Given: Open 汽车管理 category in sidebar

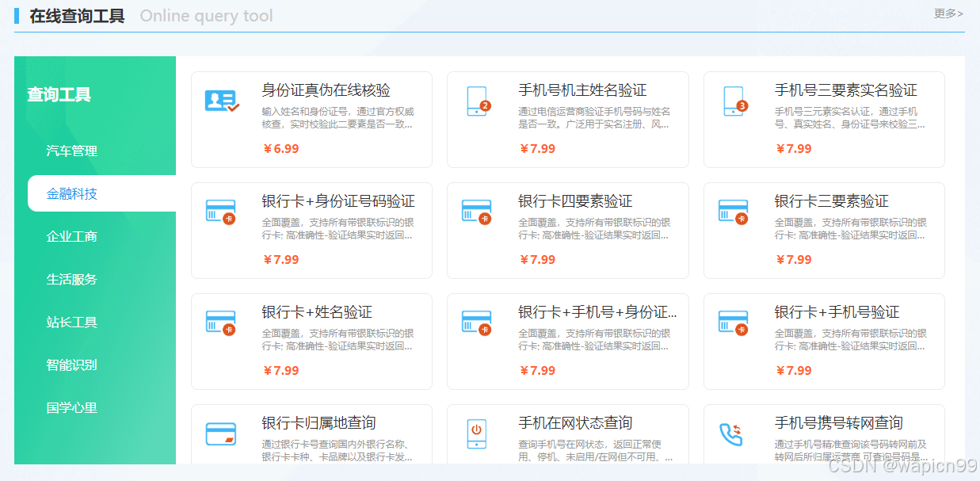Looking at the screenshot, I should [72, 151].
